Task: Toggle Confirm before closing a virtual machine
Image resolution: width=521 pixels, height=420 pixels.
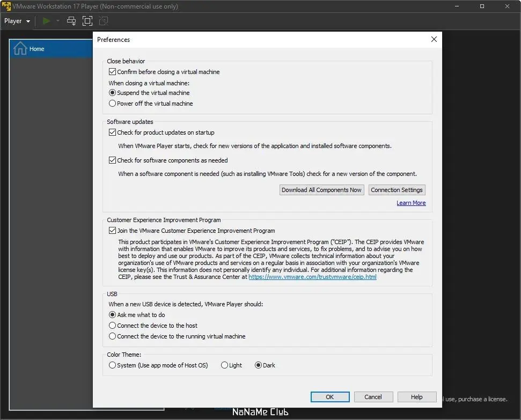Action: [x=164, y=72]
